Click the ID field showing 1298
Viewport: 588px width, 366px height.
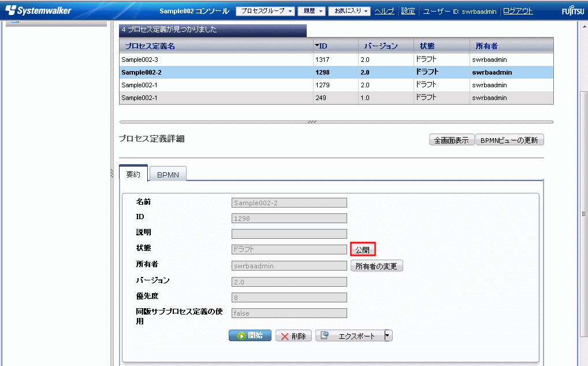(289, 219)
